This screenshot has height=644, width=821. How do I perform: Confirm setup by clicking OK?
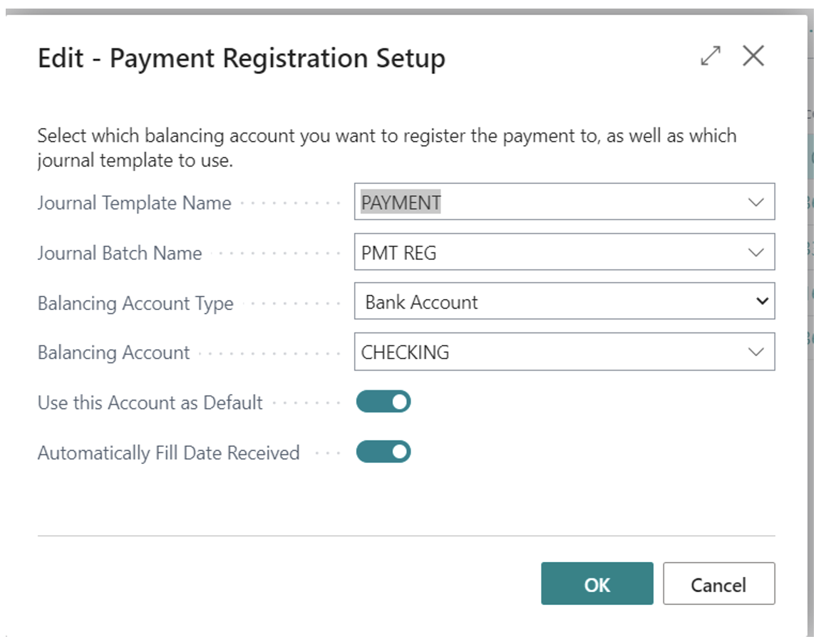597,583
